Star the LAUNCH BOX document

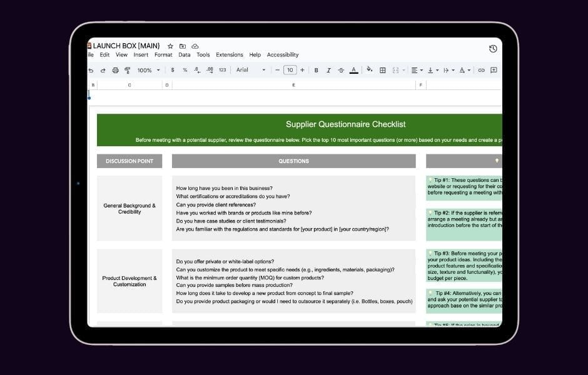coord(170,46)
